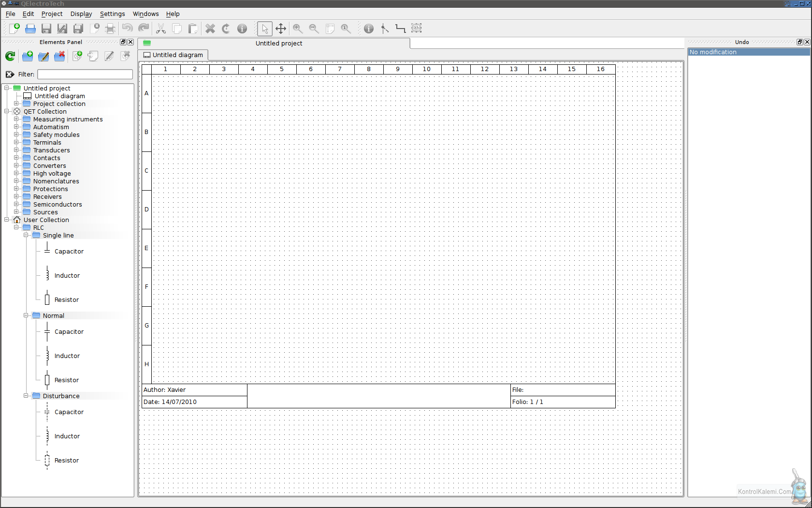
Task: Click the Rotate selection icon
Action: [226, 29]
